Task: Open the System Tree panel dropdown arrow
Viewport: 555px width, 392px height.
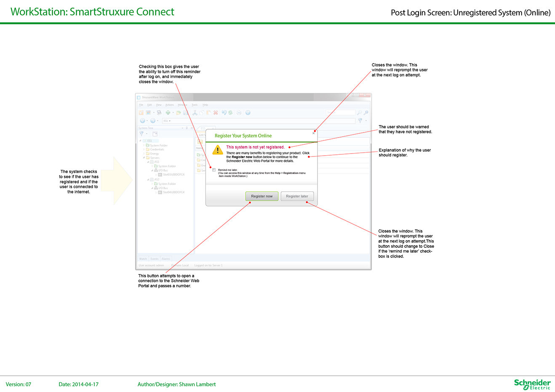Action: tap(182, 128)
